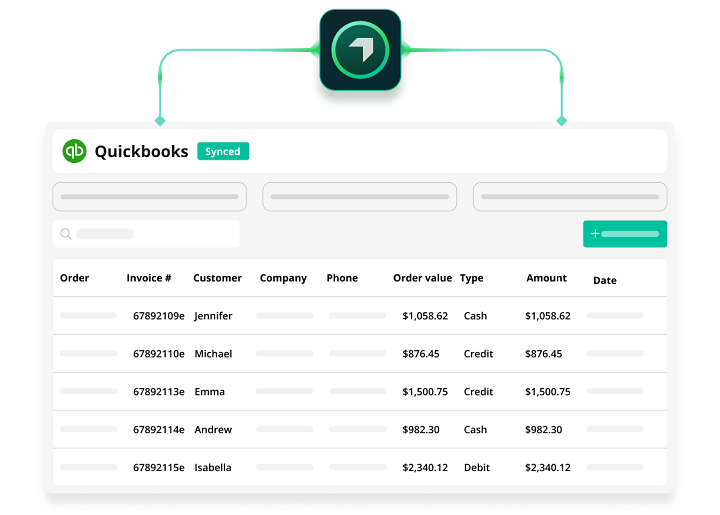
Task: Click the Customer column header
Action: click(x=217, y=278)
